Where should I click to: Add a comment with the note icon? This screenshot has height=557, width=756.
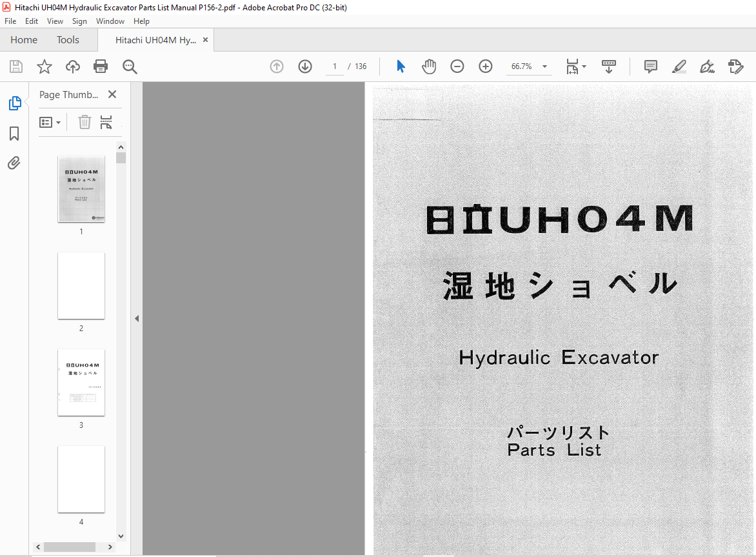(x=651, y=66)
